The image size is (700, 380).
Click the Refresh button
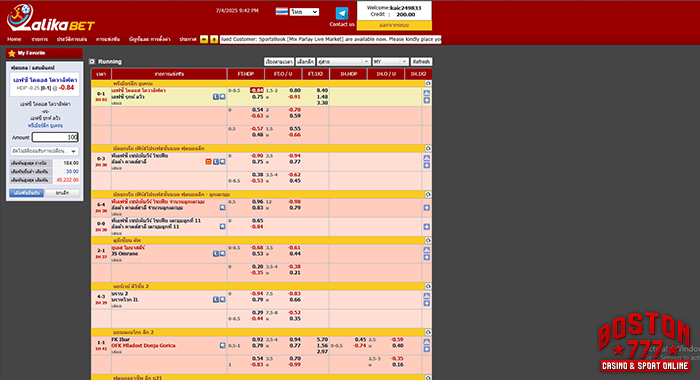pos(421,62)
